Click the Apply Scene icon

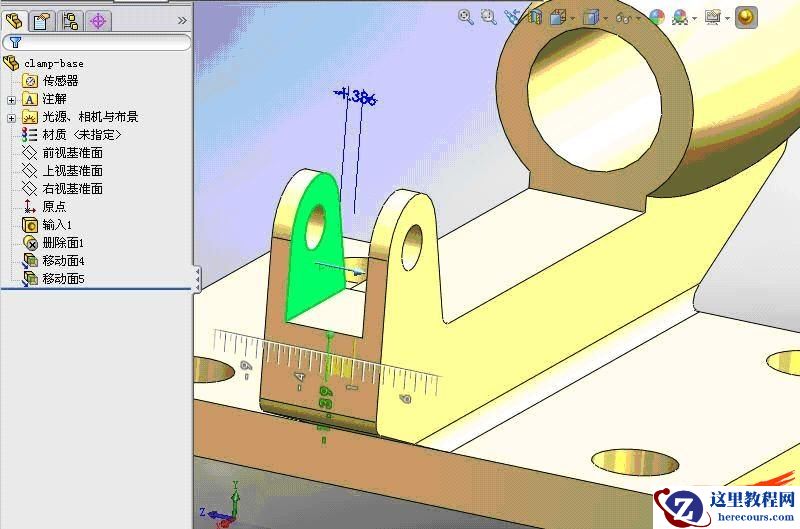680,17
